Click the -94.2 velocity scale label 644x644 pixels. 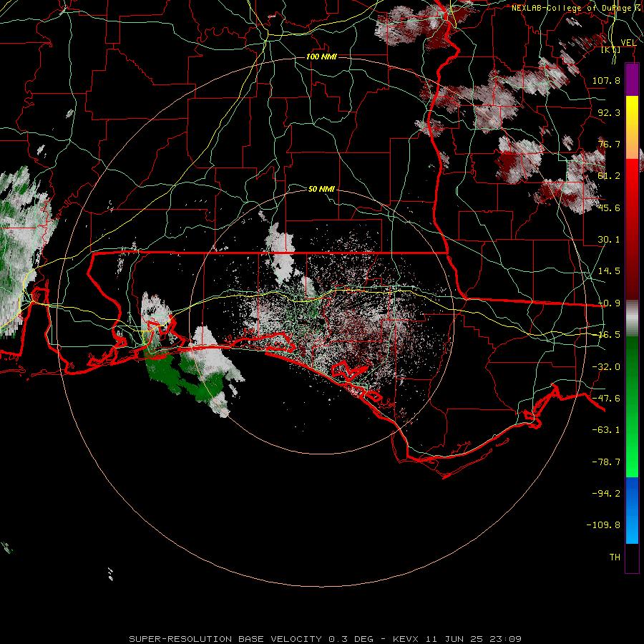606,493
